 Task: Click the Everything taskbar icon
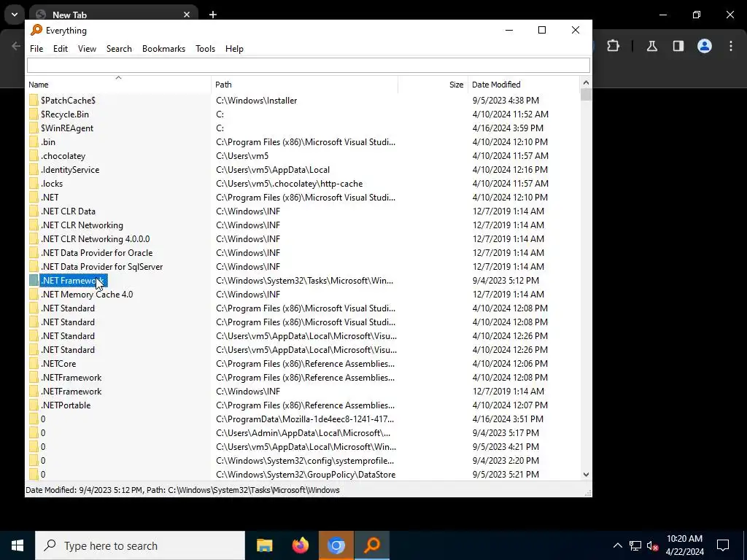[372, 545]
